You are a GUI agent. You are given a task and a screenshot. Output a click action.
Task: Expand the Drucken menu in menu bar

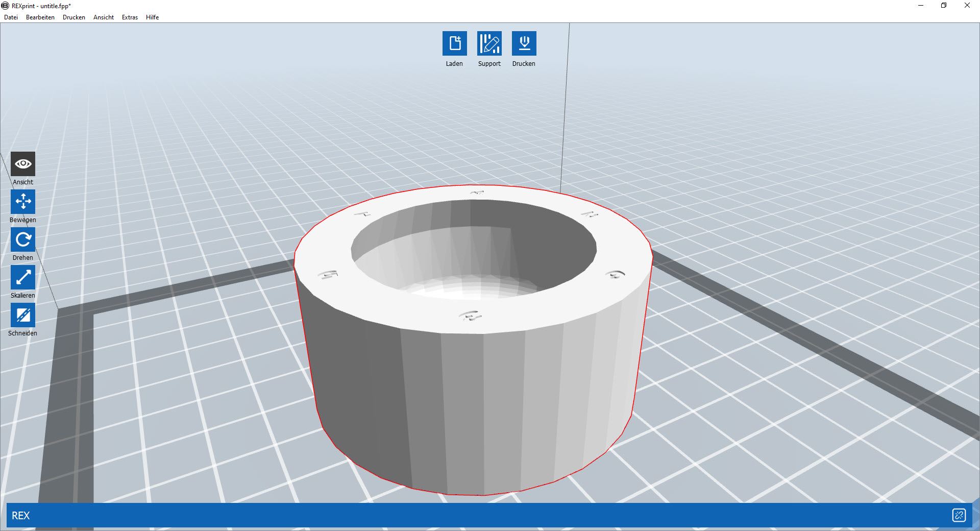(74, 17)
